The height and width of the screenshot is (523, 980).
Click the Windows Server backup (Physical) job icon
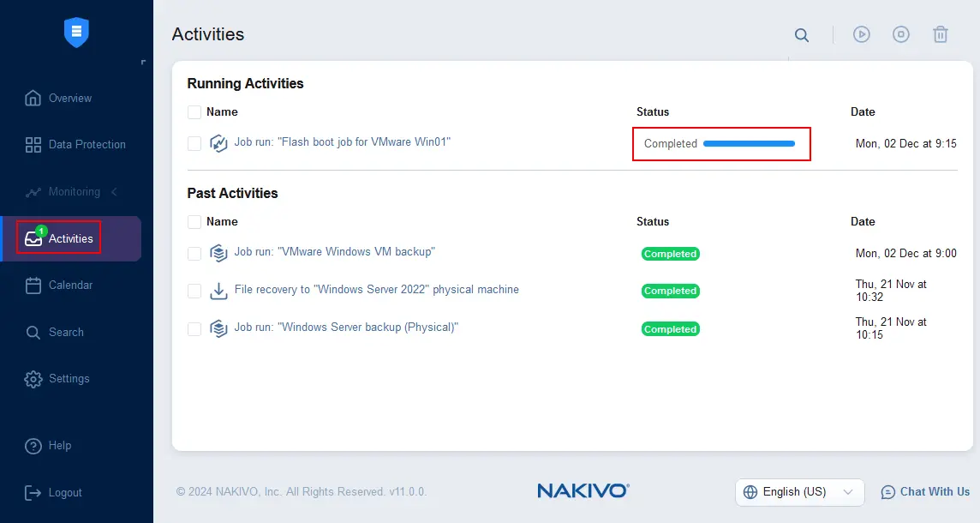pyautogui.click(x=218, y=328)
